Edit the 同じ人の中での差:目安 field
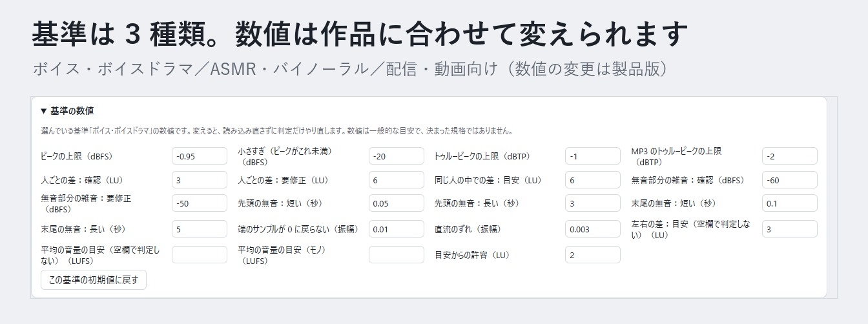 tap(593, 180)
